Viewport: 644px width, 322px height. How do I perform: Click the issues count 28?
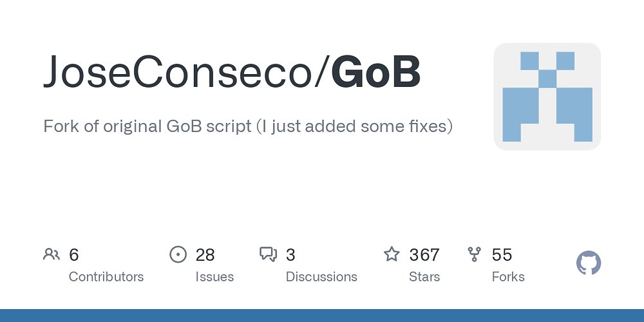click(205, 255)
